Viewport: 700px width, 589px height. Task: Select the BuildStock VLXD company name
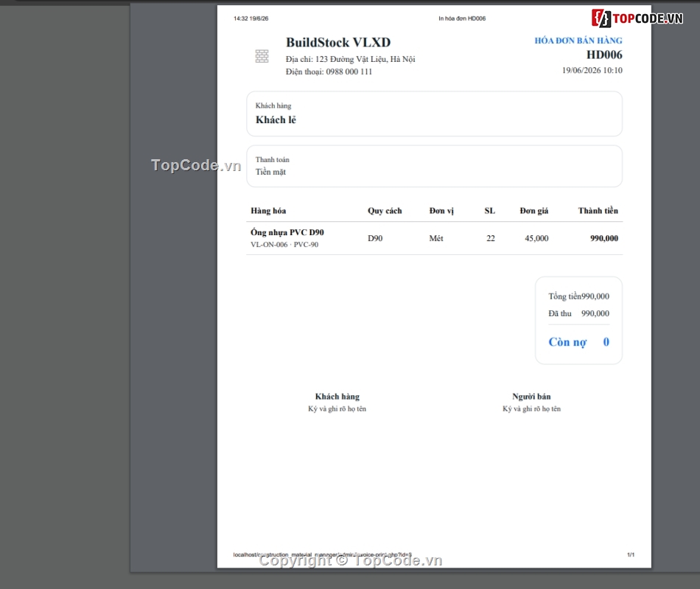point(338,43)
